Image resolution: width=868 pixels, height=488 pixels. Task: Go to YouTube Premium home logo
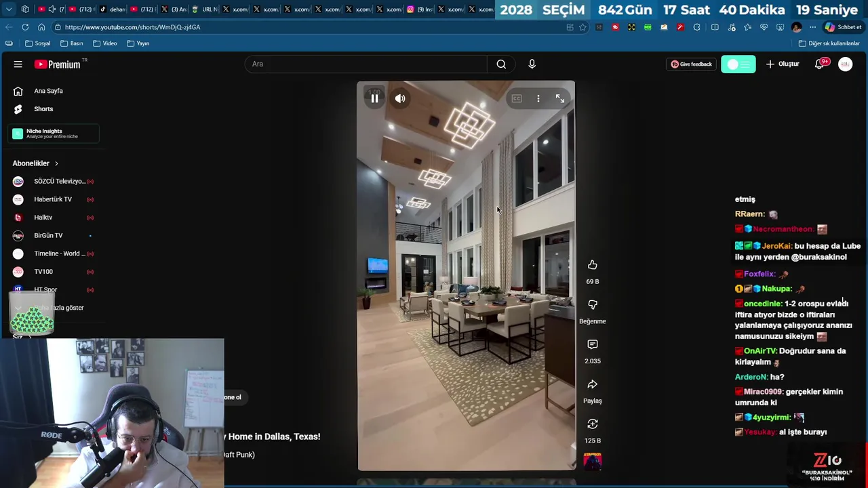(x=58, y=64)
